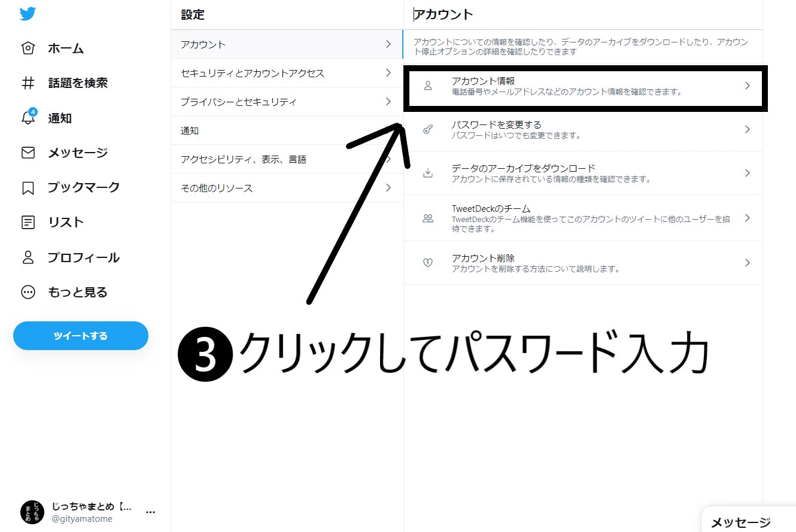This screenshot has width=796, height=532.
Task: Click the もっと見る ellipsis circle icon
Action: point(28,292)
